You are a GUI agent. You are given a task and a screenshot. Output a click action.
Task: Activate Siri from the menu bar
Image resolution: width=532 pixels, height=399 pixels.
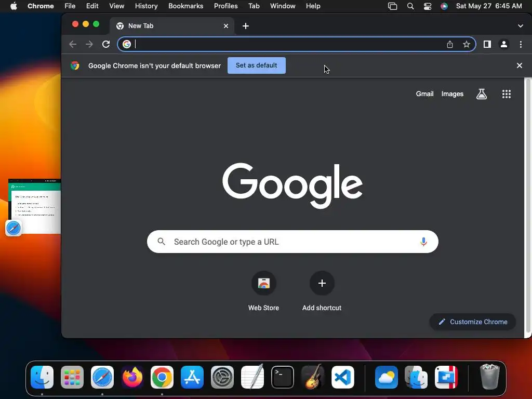click(444, 6)
